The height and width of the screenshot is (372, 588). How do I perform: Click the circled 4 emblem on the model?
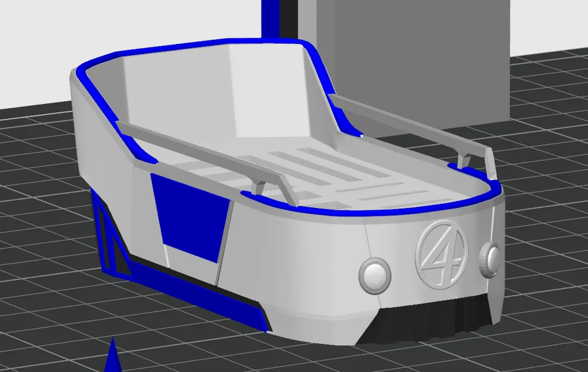point(442,254)
